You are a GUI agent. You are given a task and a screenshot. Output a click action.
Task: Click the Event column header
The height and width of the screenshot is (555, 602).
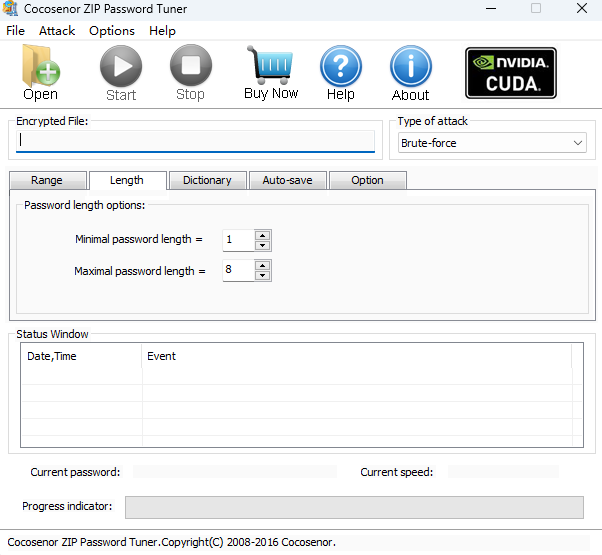(357, 356)
